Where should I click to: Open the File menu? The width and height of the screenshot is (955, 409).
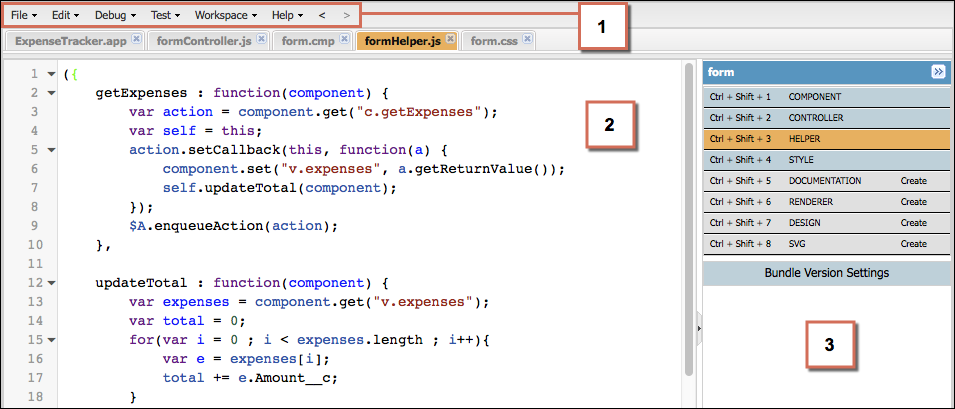pyautogui.click(x=24, y=16)
